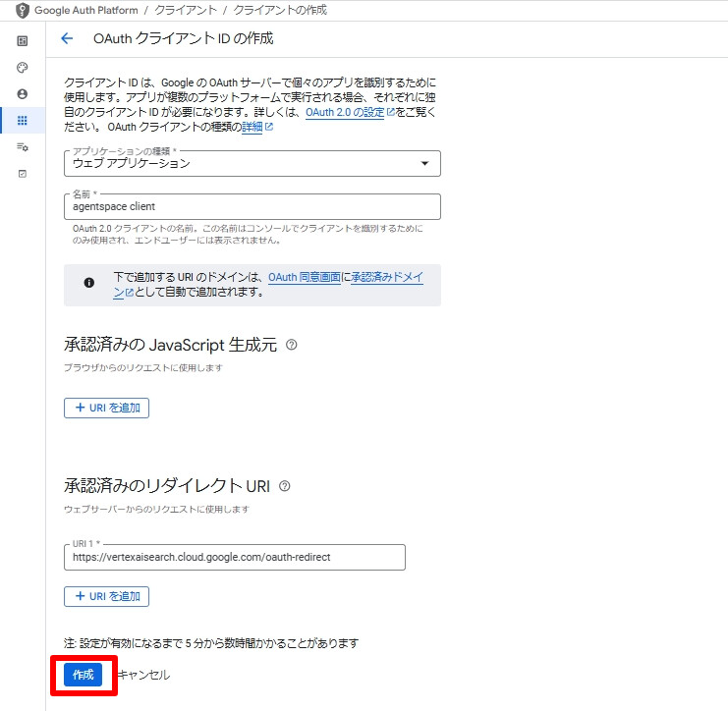728x711 pixels.
Task: Open the アプリケーションの種類 dropdown
Action: pos(252,163)
